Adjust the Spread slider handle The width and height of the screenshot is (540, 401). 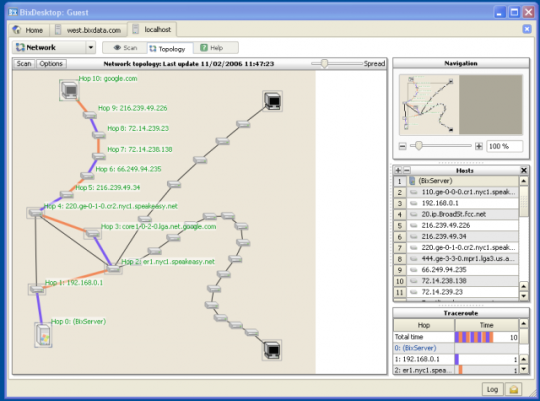pyautogui.click(x=324, y=63)
